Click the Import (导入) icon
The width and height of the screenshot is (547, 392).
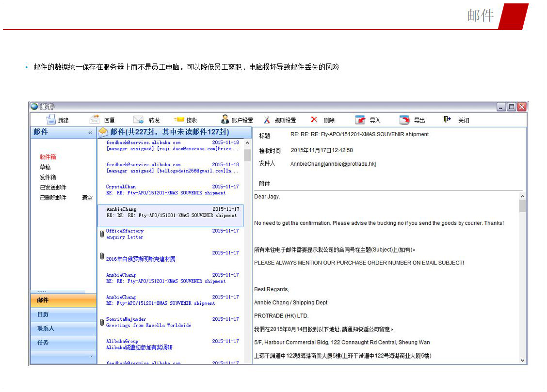(x=360, y=120)
